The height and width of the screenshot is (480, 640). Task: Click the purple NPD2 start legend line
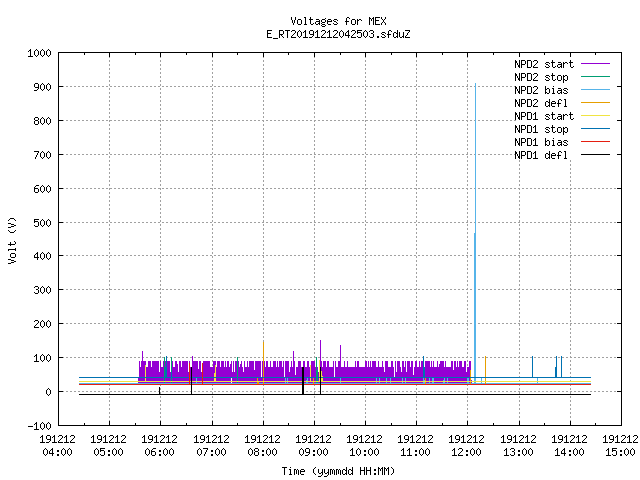click(595, 64)
